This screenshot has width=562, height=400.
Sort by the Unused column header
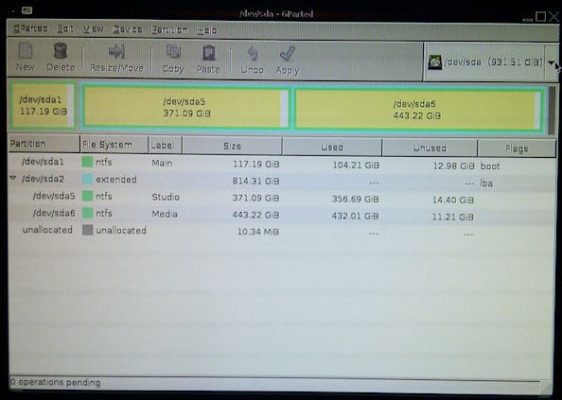pyautogui.click(x=429, y=148)
